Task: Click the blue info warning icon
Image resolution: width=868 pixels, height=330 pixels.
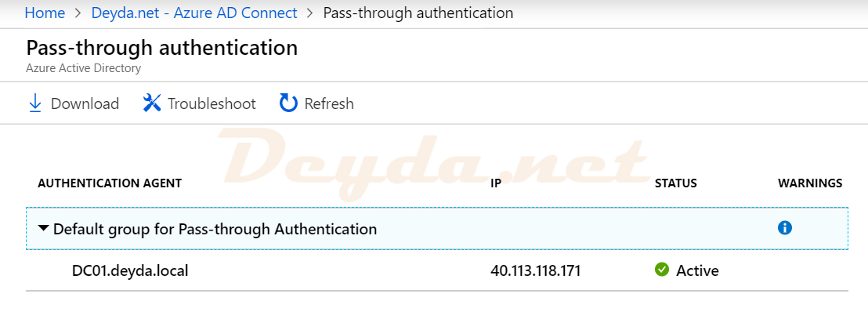Action: [x=784, y=227]
